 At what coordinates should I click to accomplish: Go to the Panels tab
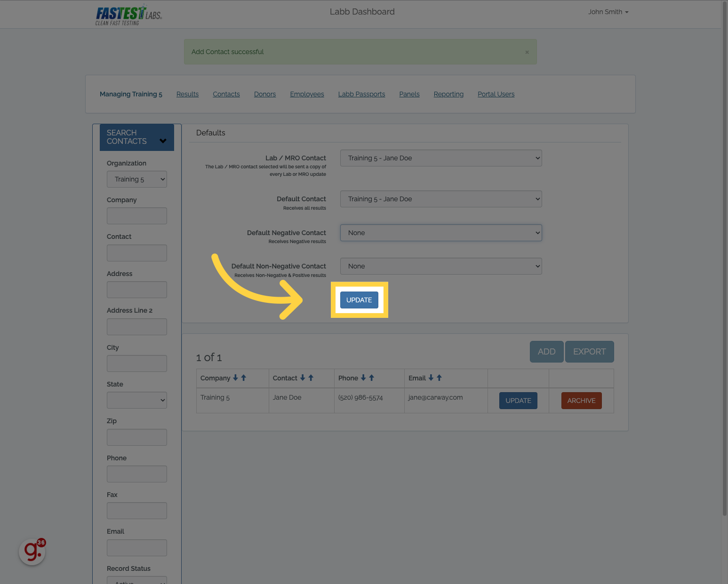click(409, 94)
